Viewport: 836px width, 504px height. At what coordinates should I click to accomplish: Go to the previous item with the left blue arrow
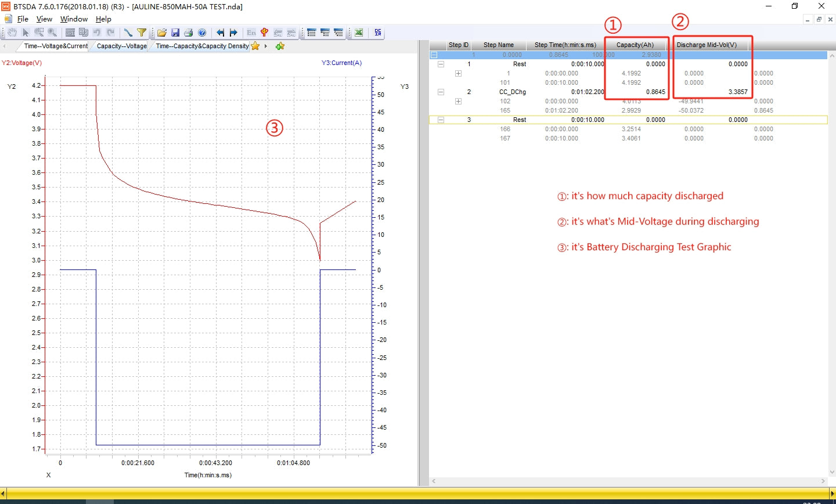(220, 33)
